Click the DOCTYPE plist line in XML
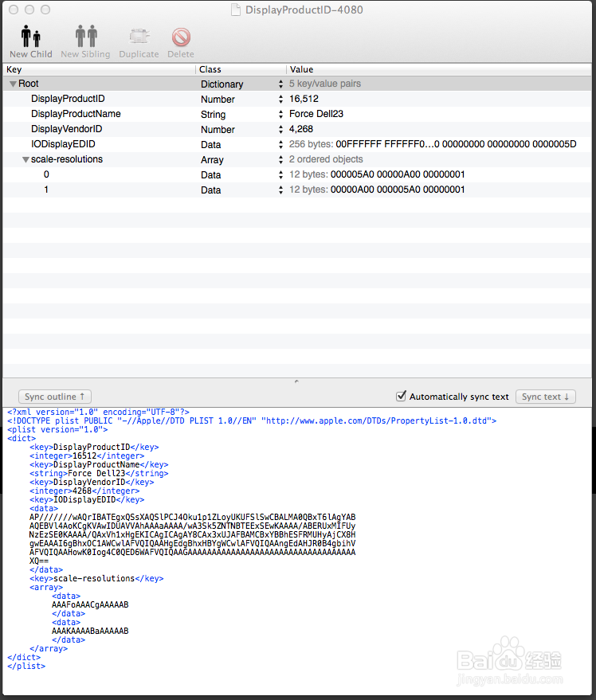Viewport: 596px width, 700px height. 252,420
